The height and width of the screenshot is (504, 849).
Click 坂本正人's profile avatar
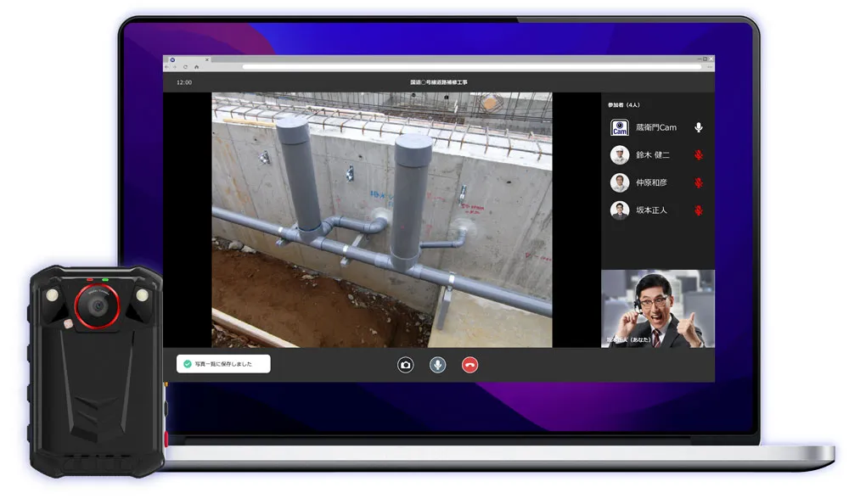620,210
